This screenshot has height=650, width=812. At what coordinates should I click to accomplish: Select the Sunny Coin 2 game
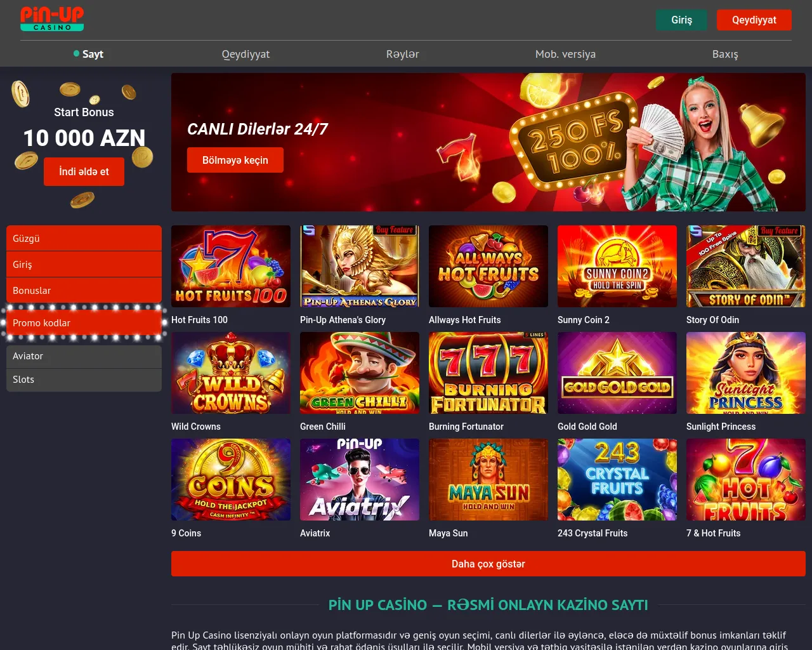tap(617, 267)
